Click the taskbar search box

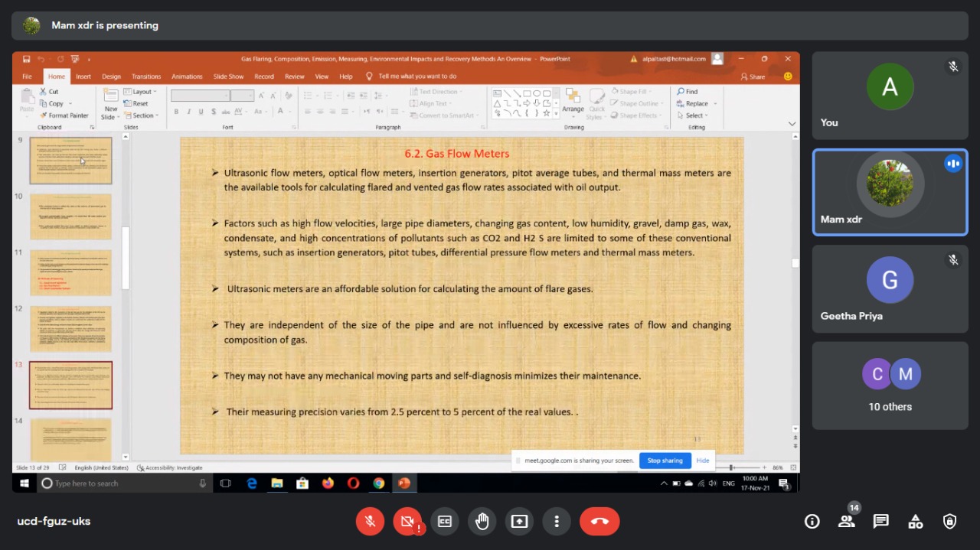tap(124, 483)
